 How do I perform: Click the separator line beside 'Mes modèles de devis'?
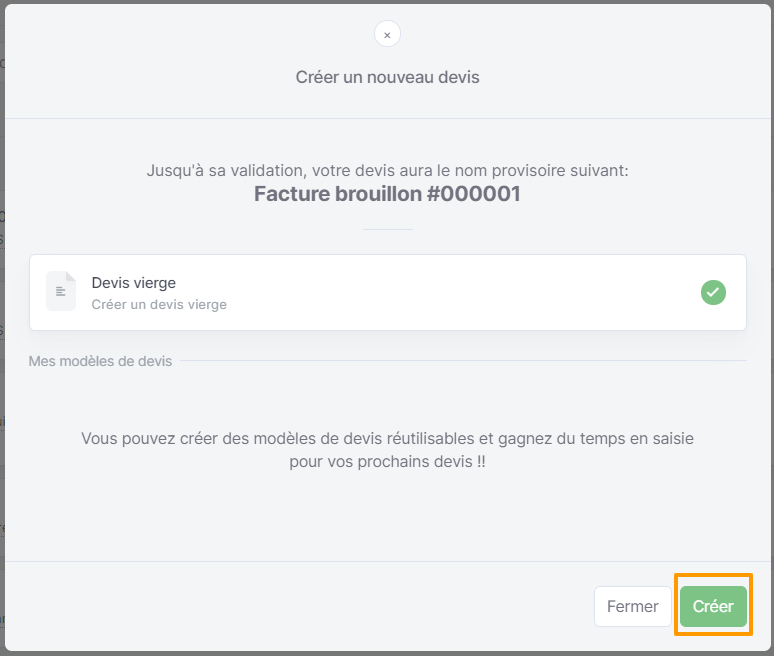(x=463, y=361)
